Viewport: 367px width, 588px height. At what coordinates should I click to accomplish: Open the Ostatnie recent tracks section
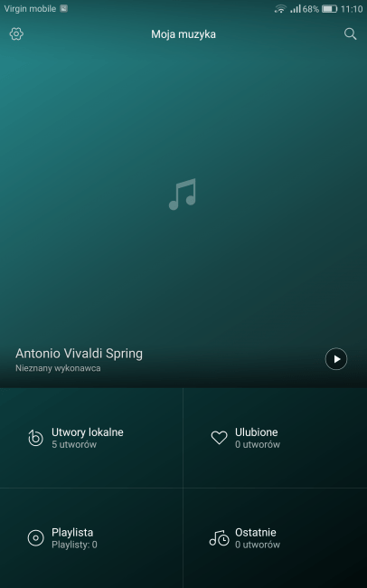275,537
